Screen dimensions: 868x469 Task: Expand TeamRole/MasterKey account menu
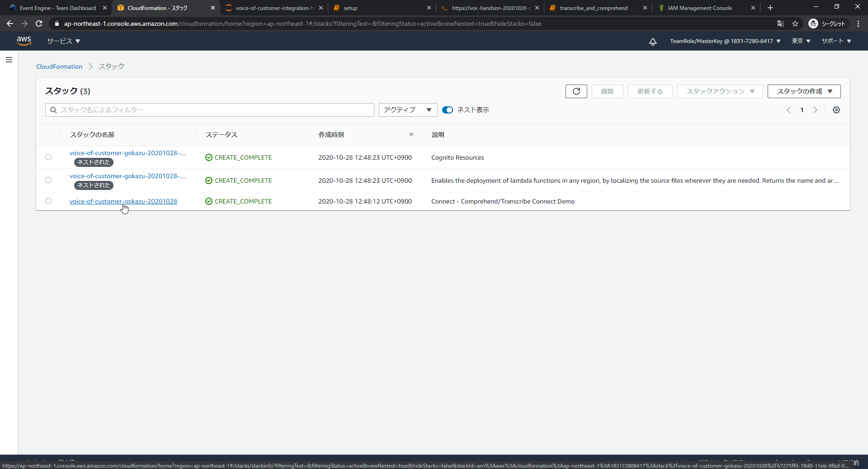[725, 41]
